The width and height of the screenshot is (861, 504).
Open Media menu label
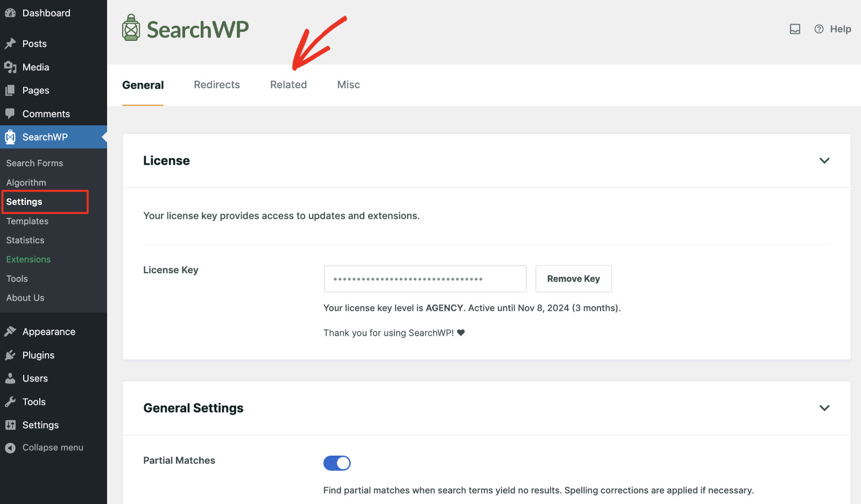(x=36, y=67)
